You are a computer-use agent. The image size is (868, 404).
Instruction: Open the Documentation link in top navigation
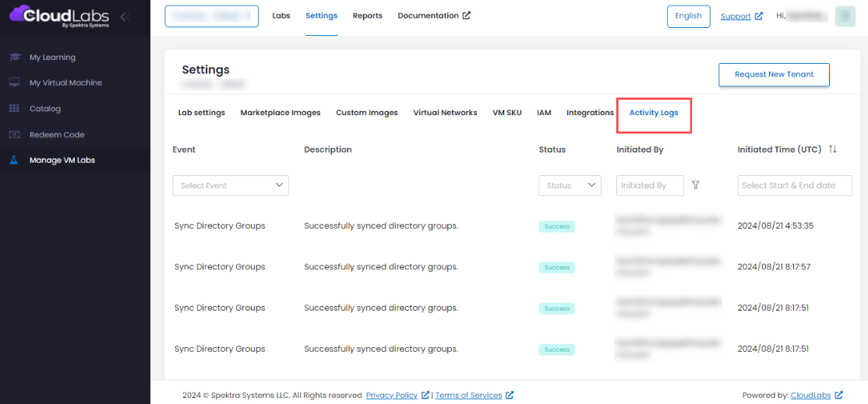(429, 16)
